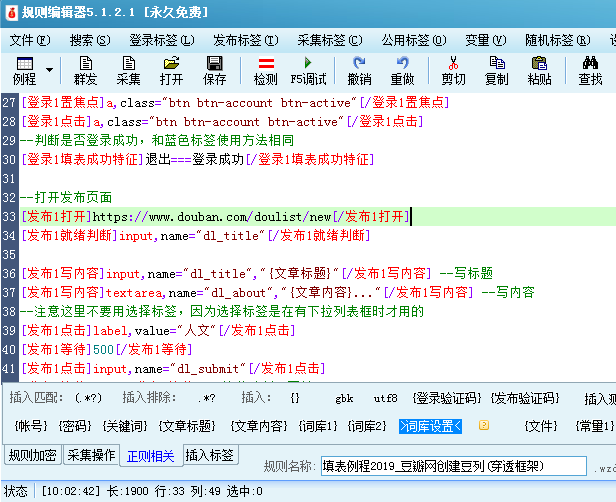Insert the {文章内容} variable button
Image resolution: width=616 pixels, height=502 pixels.
pyautogui.click(x=259, y=426)
